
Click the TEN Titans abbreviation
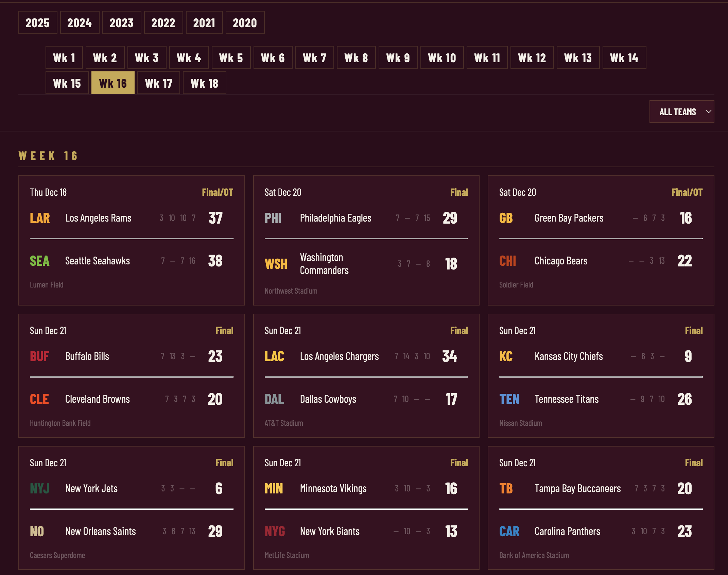tap(509, 399)
